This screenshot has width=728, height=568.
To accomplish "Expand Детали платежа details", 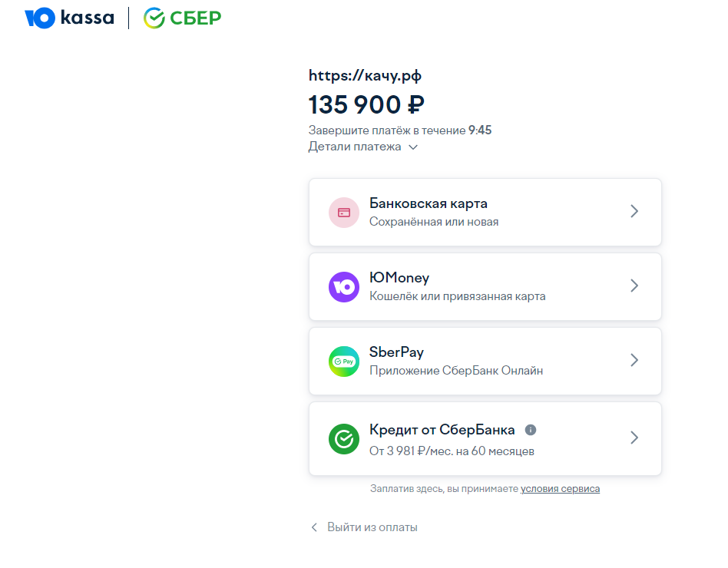I will pyautogui.click(x=413, y=147).
